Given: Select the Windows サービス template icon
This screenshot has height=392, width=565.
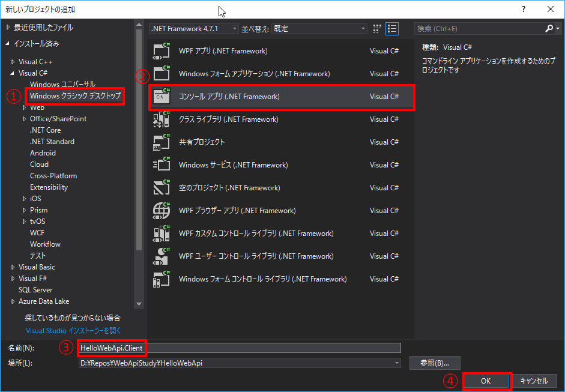Looking at the screenshot, I should pyautogui.click(x=161, y=165).
